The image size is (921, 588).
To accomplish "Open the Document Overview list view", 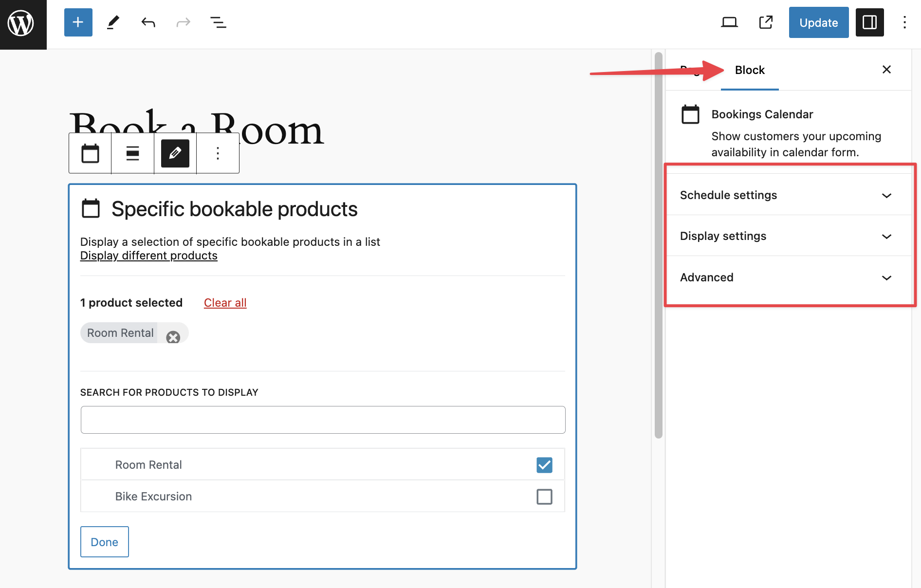I will click(218, 22).
